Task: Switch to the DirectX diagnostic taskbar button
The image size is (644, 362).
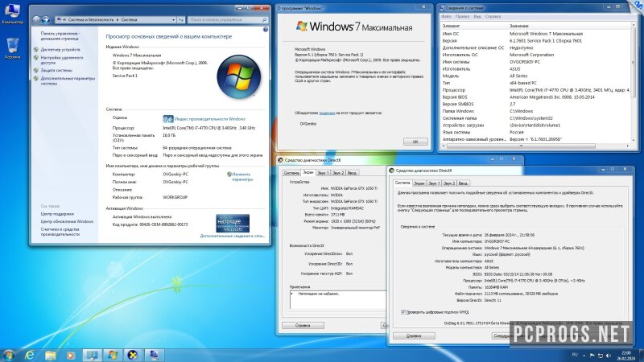Action: 133,356
